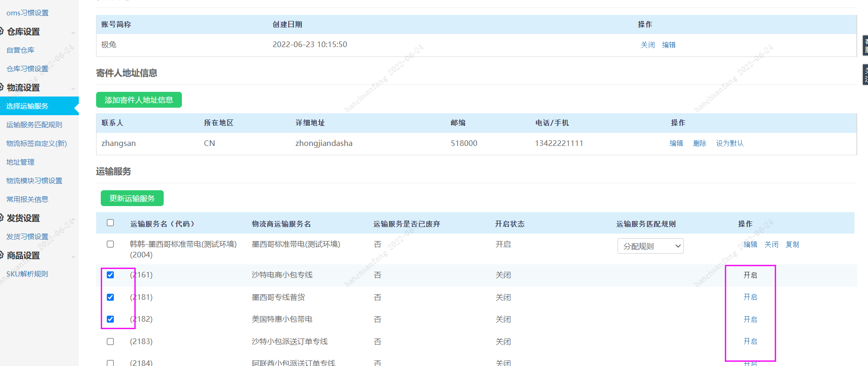Uncheck the (2161) row checkbox
Screen dimensions: 868x366
click(x=111, y=275)
